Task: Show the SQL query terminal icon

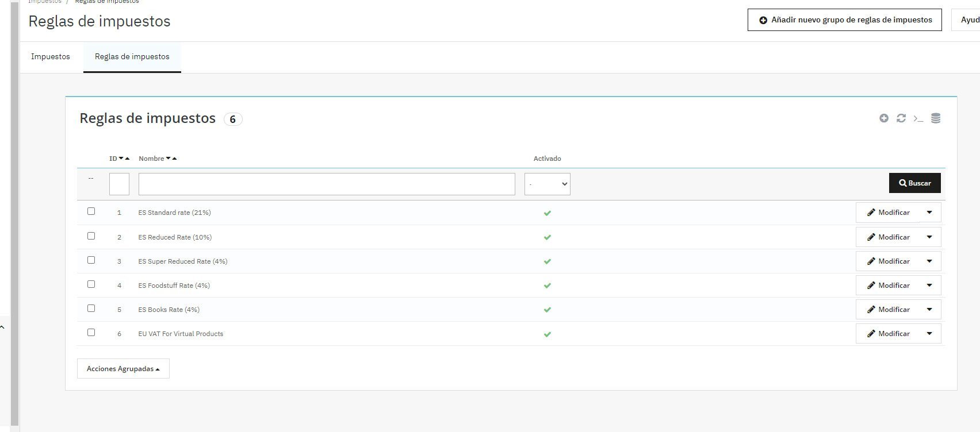Action: point(918,119)
